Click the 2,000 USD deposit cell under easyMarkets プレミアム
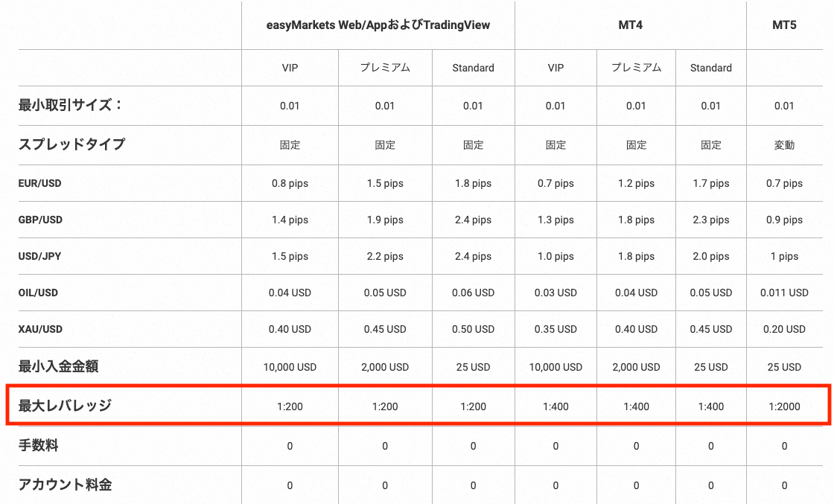Screen dimensions: 834x504 point(385,367)
